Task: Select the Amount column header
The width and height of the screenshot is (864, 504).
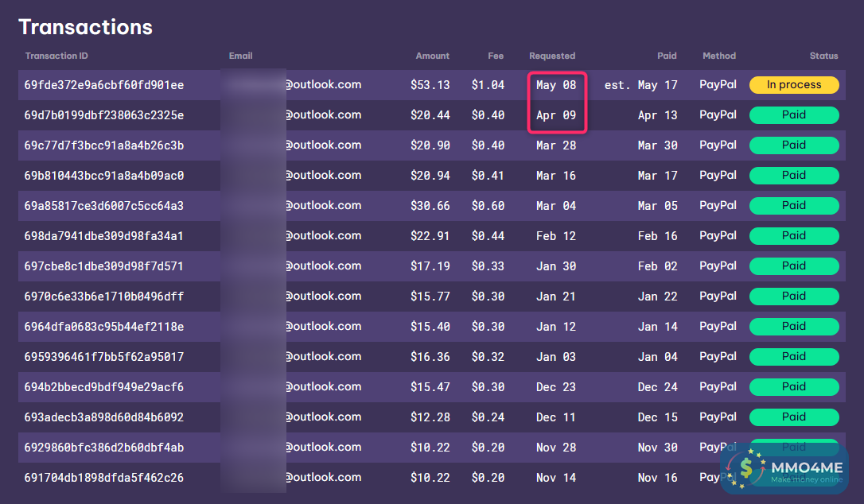Action: pyautogui.click(x=433, y=56)
